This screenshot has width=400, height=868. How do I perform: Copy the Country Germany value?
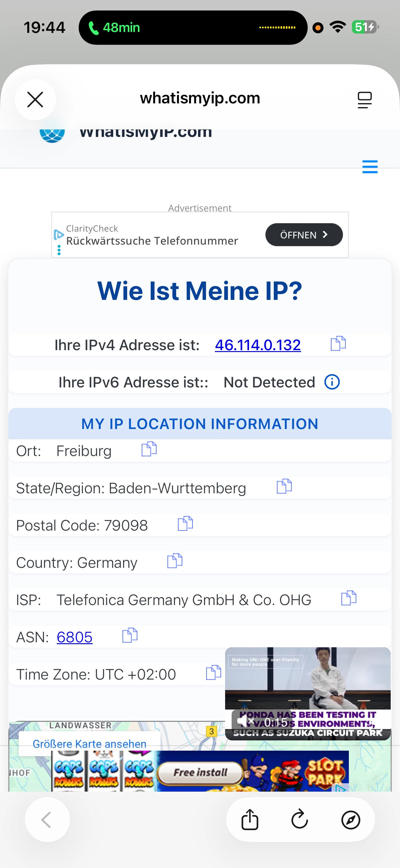click(174, 561)
